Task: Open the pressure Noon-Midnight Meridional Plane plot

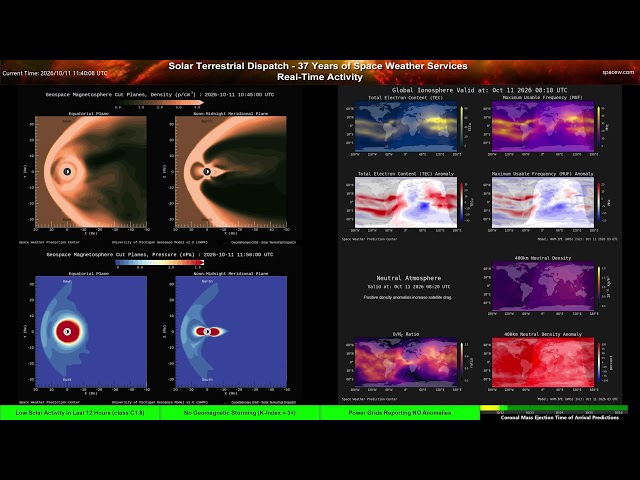Action: (231, 332)
